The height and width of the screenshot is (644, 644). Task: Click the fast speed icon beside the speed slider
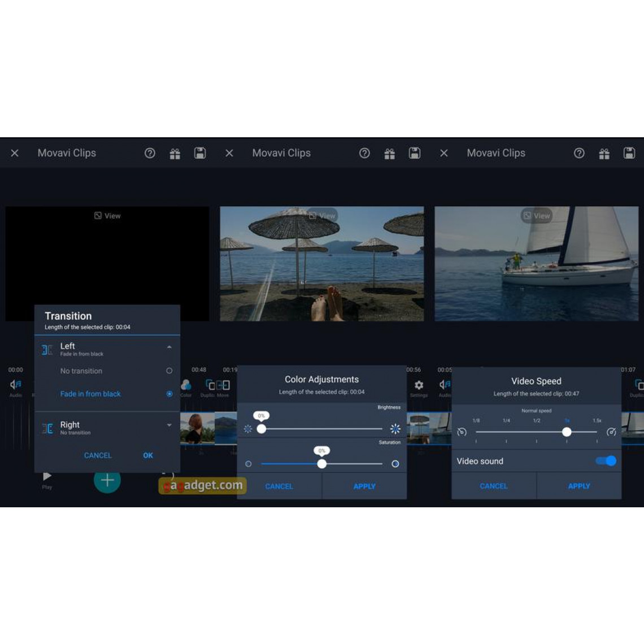click(611, 432)
